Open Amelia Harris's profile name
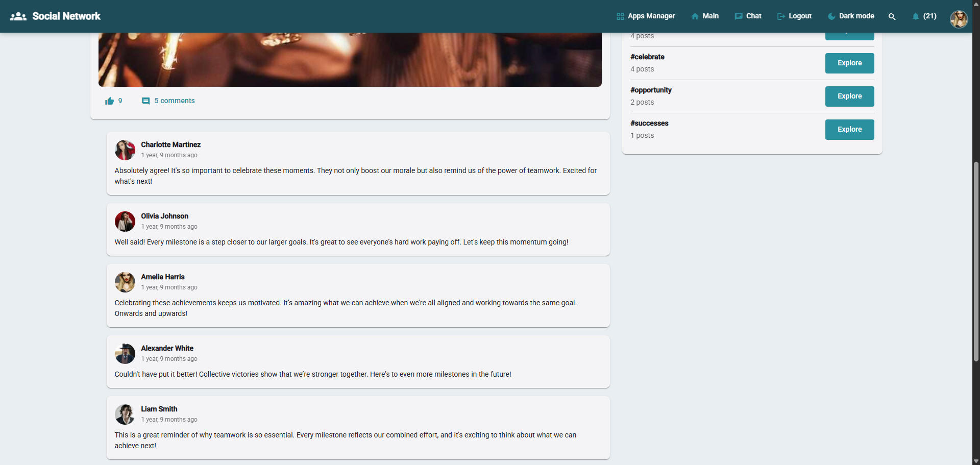Image resolution: width=980 pixels, height=465 pixels. (x=163, y=277)
